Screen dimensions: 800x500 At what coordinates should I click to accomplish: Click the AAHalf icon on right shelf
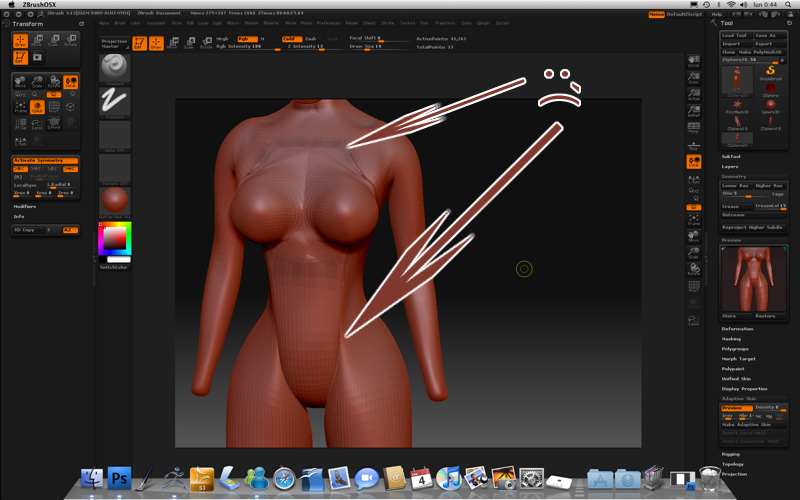693,111
